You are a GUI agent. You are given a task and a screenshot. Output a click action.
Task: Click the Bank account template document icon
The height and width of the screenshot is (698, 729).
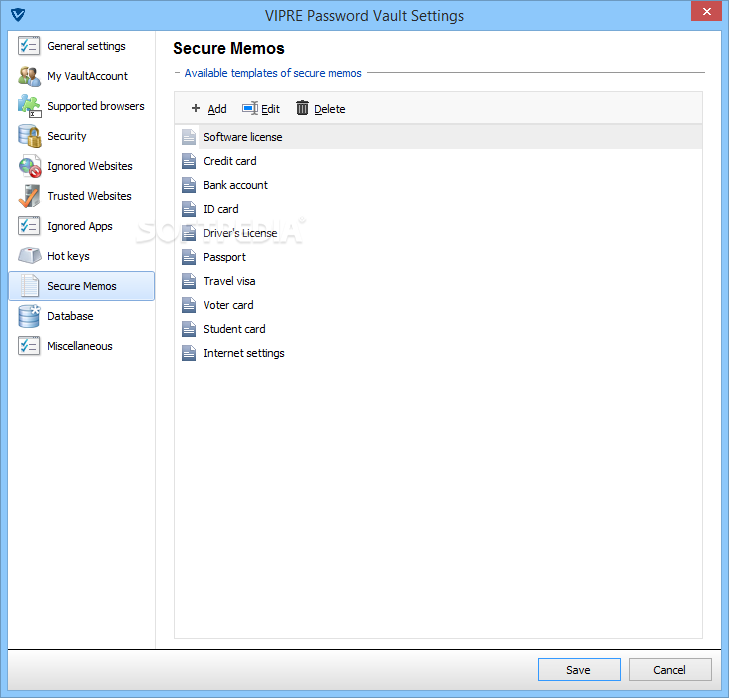(x=189, y=185)
